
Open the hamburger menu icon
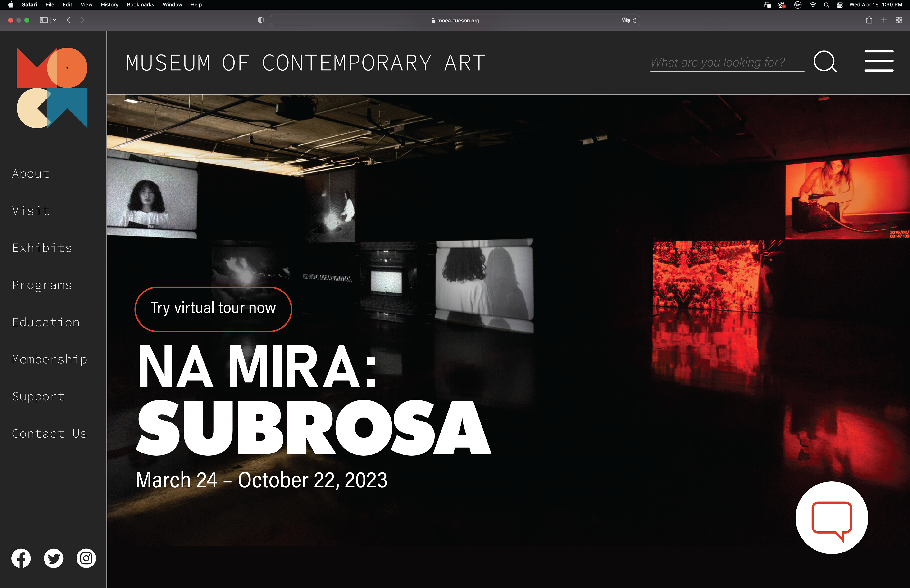click(879, 61)
